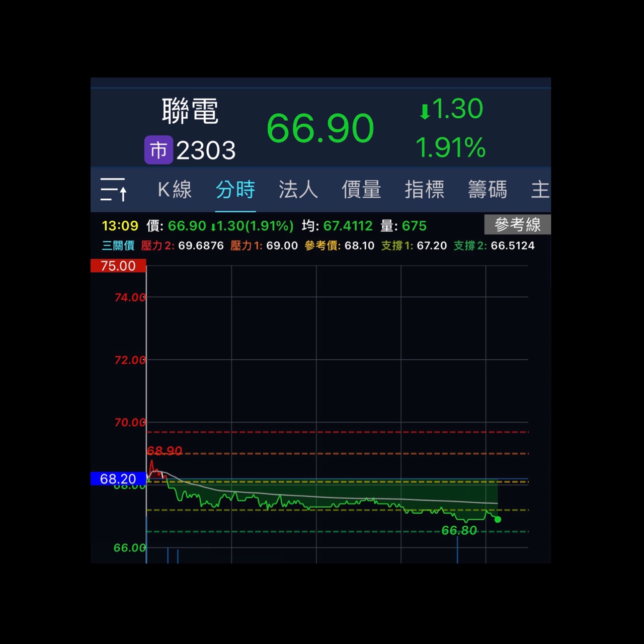Click the red 75.00 upper limit marker
This screenshot has height=644, width=644.
click(x=118, y=266)
